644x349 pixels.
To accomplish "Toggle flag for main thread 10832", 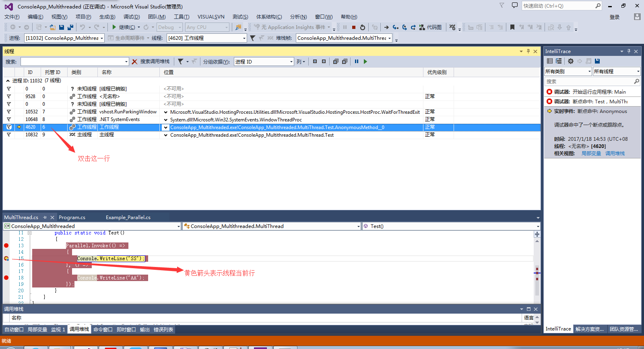I will click(x=8, y=135).
